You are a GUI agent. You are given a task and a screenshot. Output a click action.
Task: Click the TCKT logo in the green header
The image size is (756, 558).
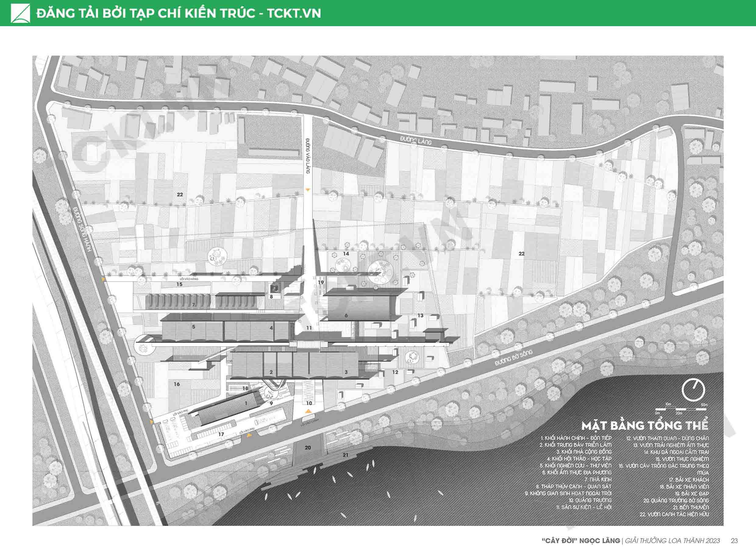click(20, 13)
